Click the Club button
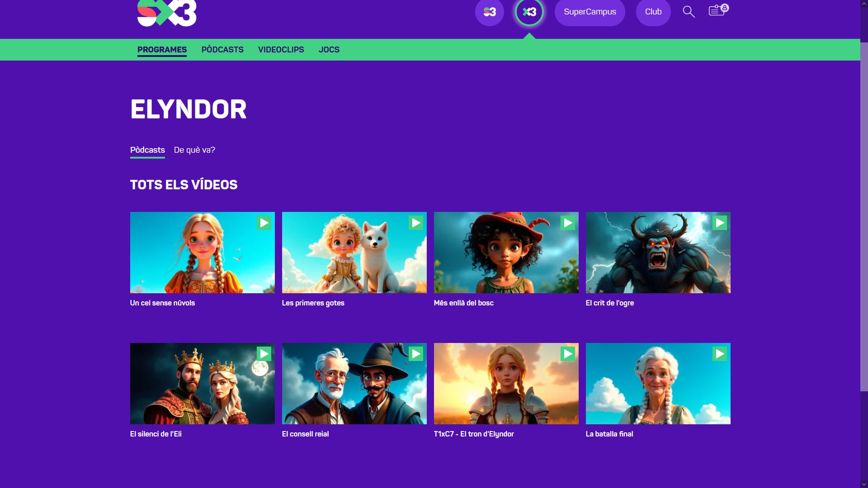 coord(653,12)
